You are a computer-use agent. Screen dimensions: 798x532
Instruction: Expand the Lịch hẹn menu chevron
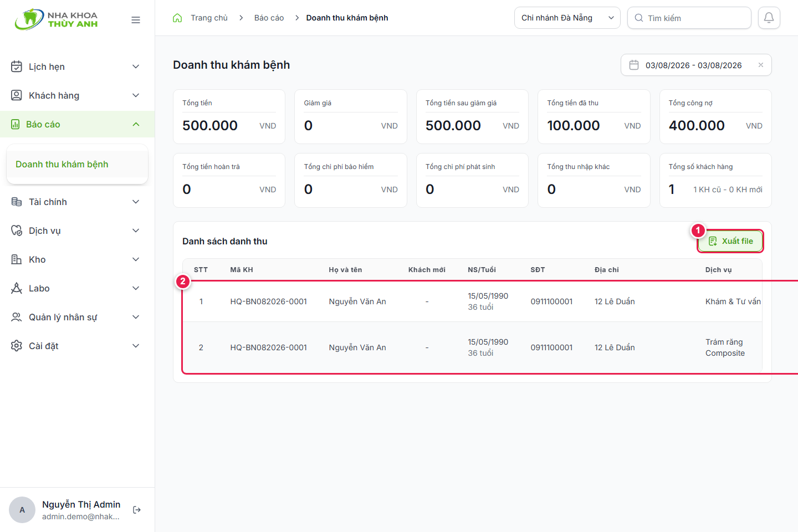[136, 66]
